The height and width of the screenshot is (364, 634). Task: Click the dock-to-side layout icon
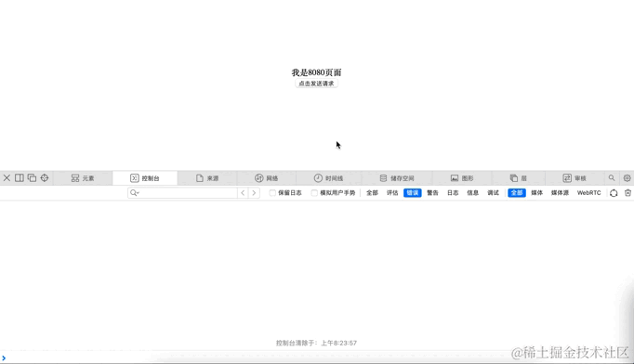tap(19, 177)
